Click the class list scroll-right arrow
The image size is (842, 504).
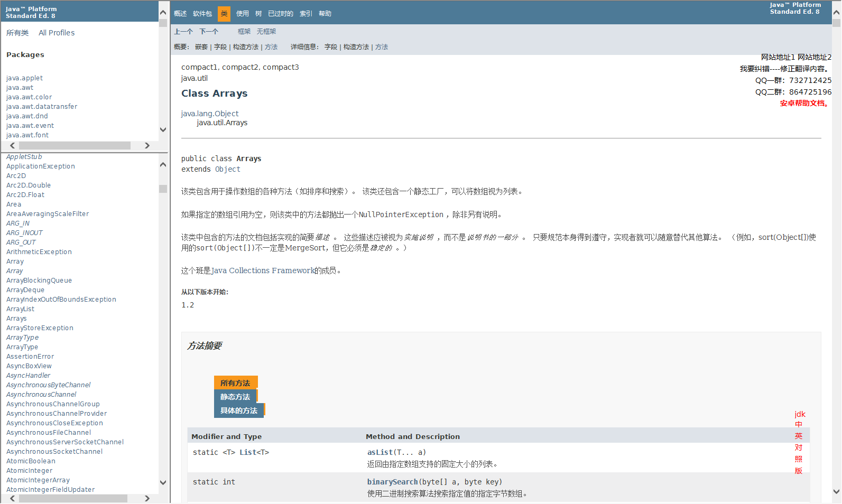[147, 498]
